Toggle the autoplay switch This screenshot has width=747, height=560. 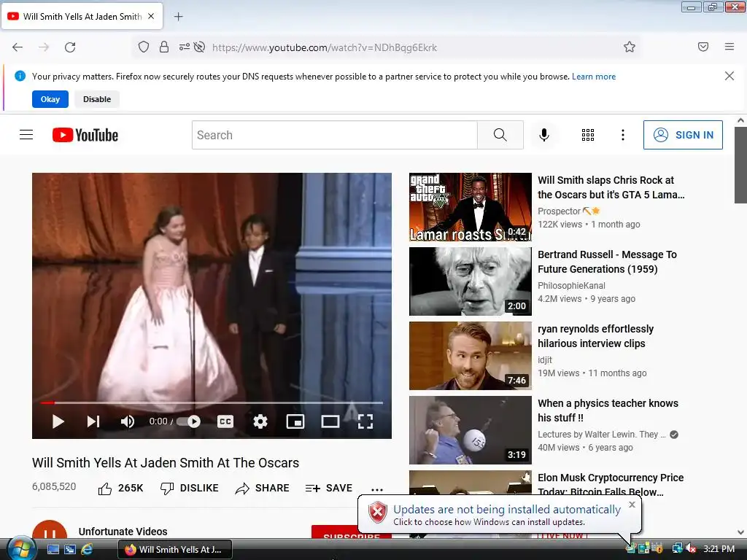point(189,421)
